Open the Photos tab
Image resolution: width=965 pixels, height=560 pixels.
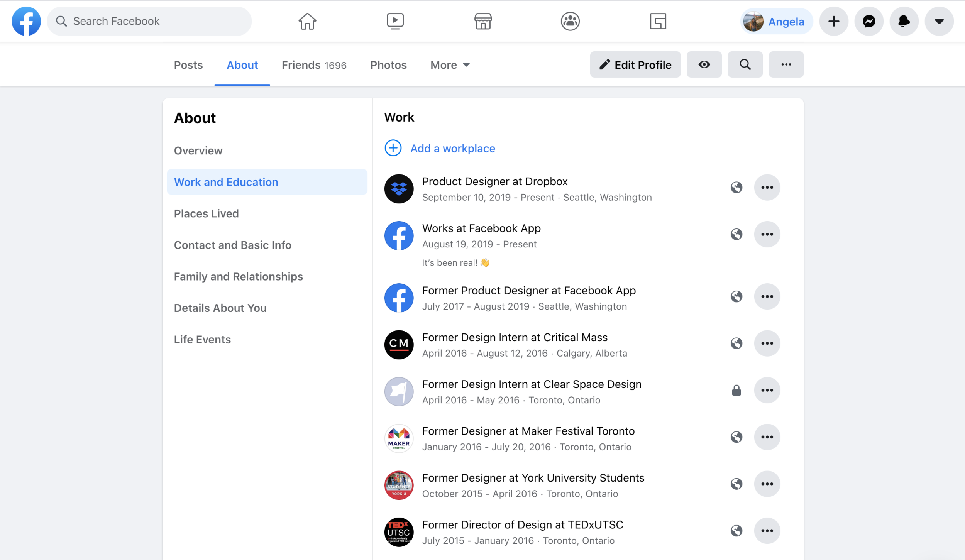(388, 65)
